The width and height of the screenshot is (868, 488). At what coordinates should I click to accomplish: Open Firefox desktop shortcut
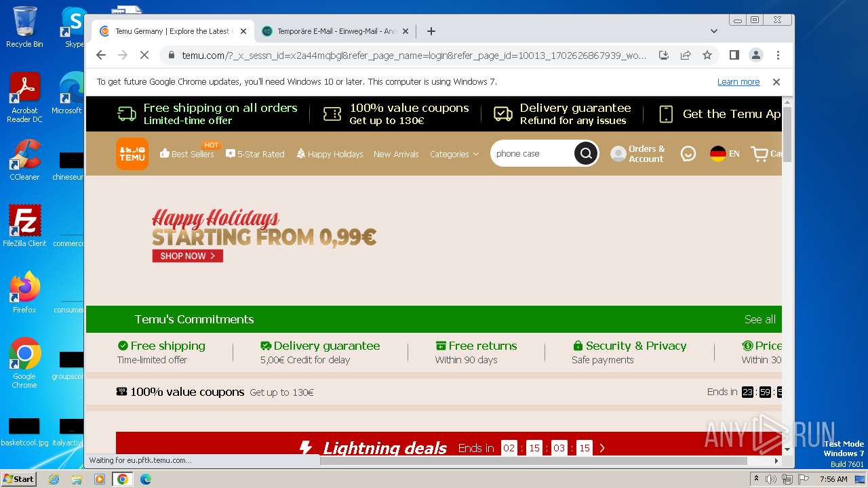(24, 292)
